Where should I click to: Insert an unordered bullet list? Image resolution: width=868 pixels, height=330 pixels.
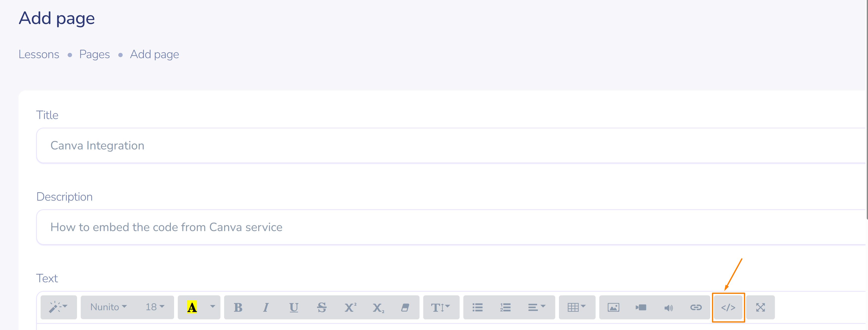[477, 307]
